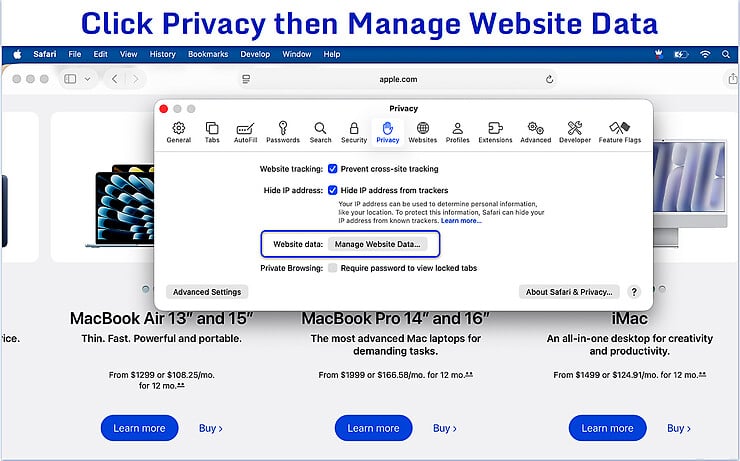The width and height of the screenshot is (740, 461).
Task: Open the File menu
Action: tap(75, 54)
